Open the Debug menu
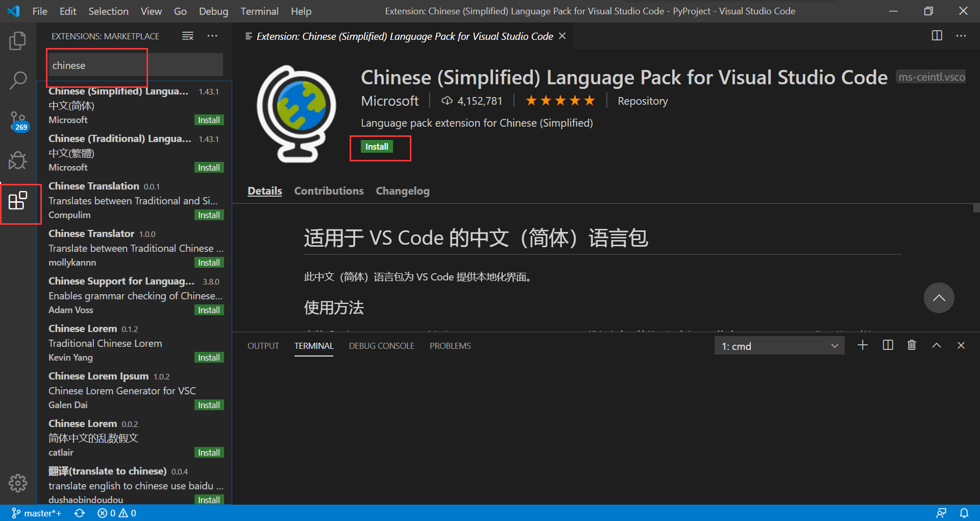 click(x=213, y=11)
